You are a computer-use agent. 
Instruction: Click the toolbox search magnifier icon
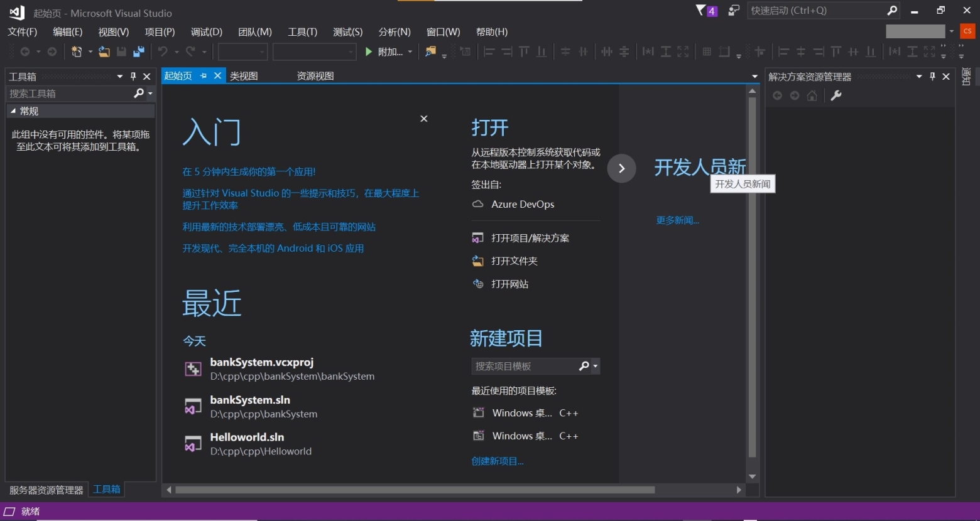[x=139, y=93]
